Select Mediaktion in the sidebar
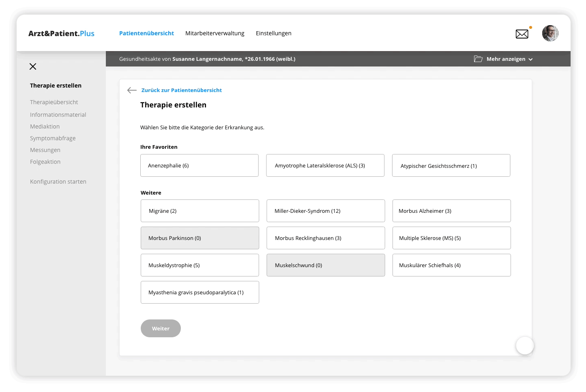The width and height of the screenshot is (586, 392). pyautogui.click(x=45, y=126)
